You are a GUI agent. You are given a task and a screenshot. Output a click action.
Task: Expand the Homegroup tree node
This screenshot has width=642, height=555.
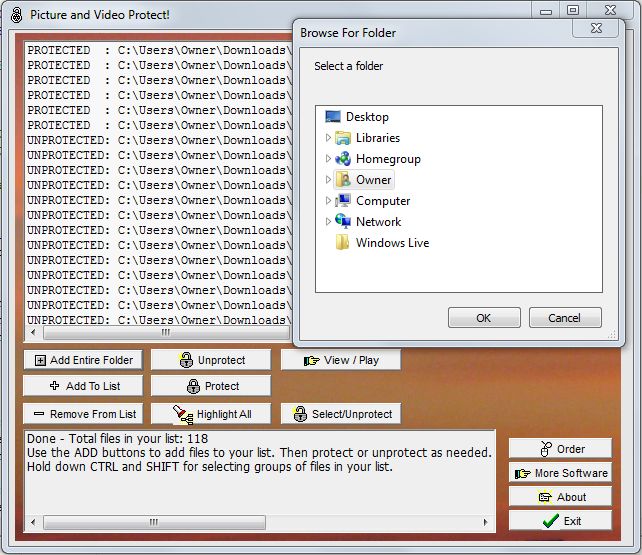[x=328, y=159]
